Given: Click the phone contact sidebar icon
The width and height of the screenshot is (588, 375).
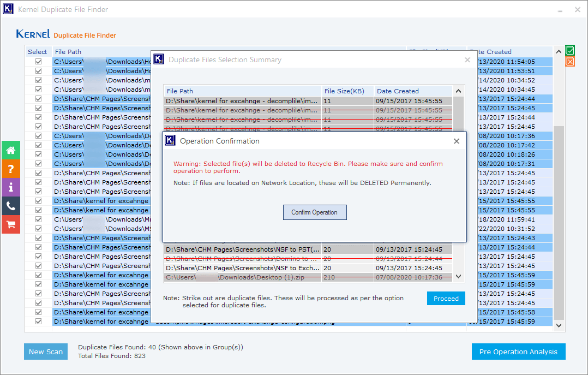Looking at the screenshot, I should [11, 206].
